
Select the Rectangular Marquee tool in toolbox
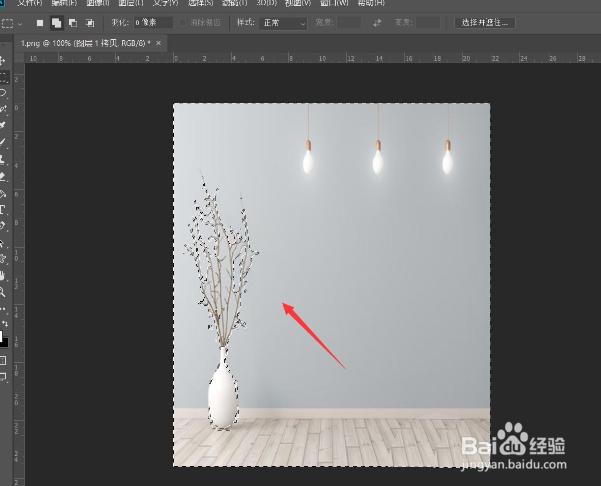[x=3, y=77]
